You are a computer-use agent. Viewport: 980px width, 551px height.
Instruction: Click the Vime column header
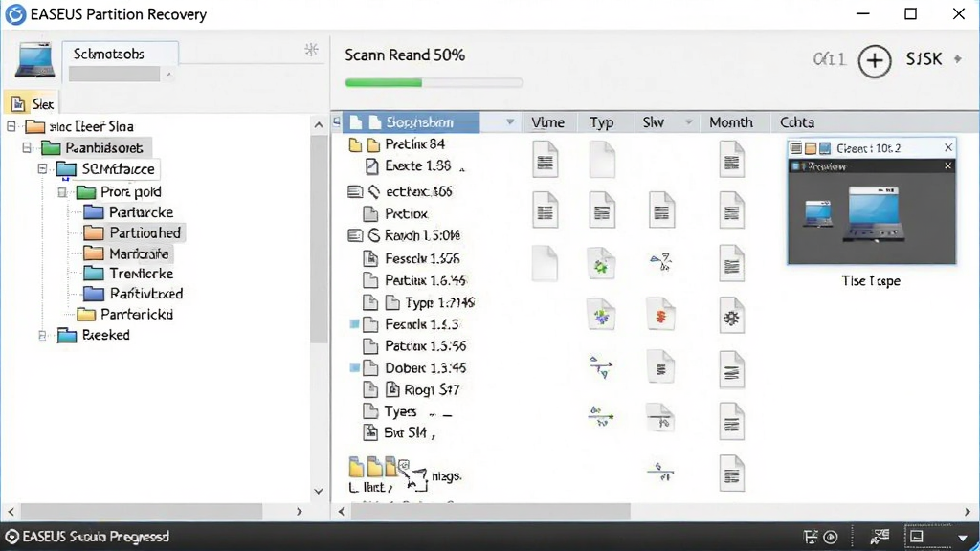(548, 122)
